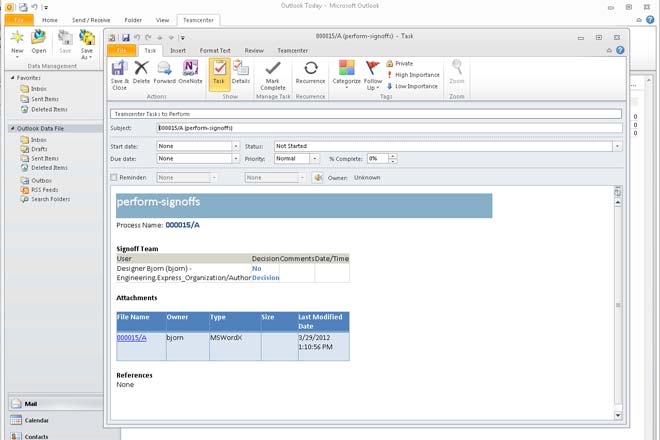The height and width of the screenshot is (440, 660).
Task: Open View tab in Outlook main window
Action: point(162,20)
